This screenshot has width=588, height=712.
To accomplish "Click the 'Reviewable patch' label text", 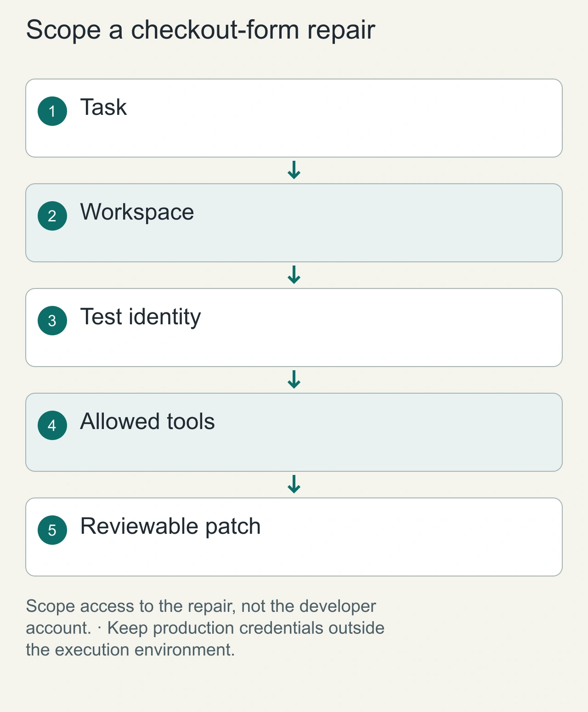I will coord(170,527).
